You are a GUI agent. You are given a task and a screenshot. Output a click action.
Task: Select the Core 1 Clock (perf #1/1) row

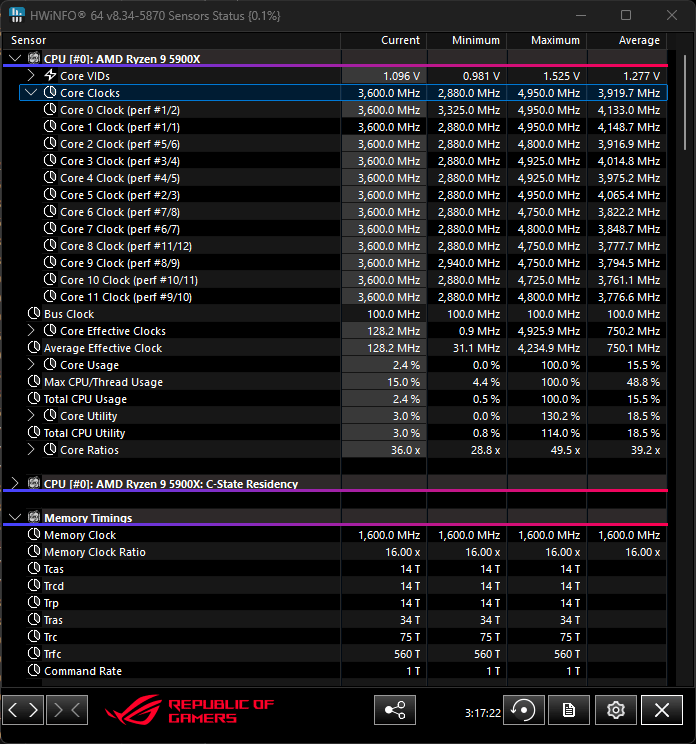tap(335, 127)
